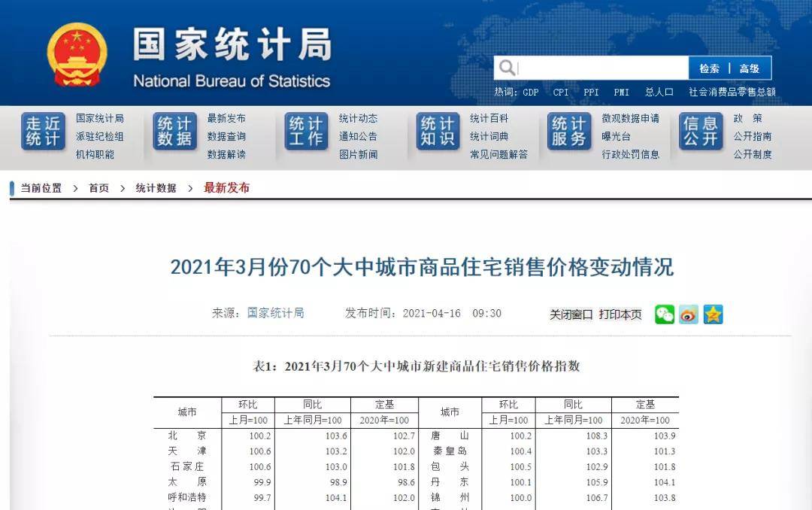Open 统计百科 menu link

[489, 118]
